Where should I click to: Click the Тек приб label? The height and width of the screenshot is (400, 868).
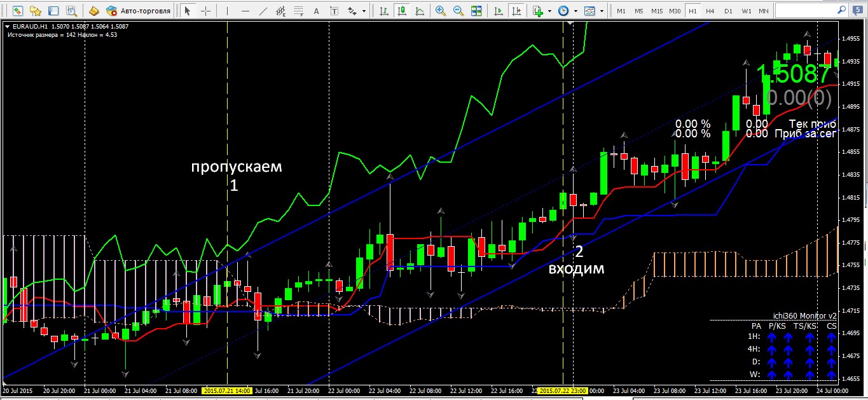[813, 124]
